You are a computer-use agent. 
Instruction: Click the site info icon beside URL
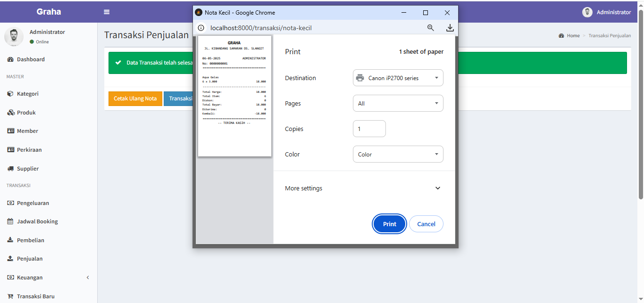[x=201, y=28]
